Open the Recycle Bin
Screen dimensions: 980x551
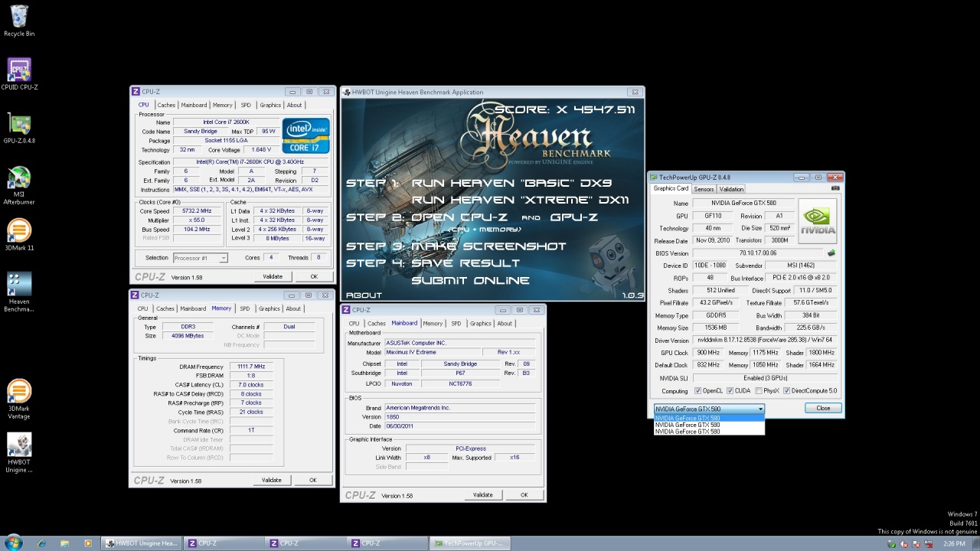(x=19, y=17)
